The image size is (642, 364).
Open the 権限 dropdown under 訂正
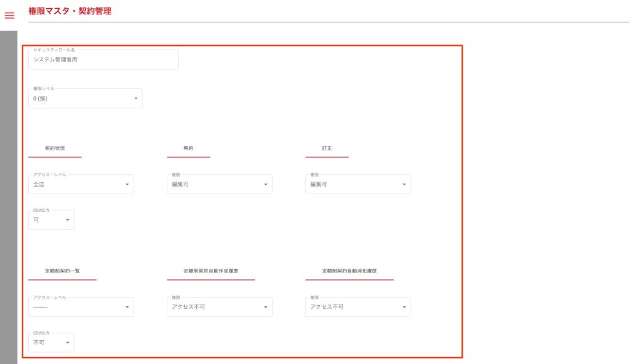358,184
